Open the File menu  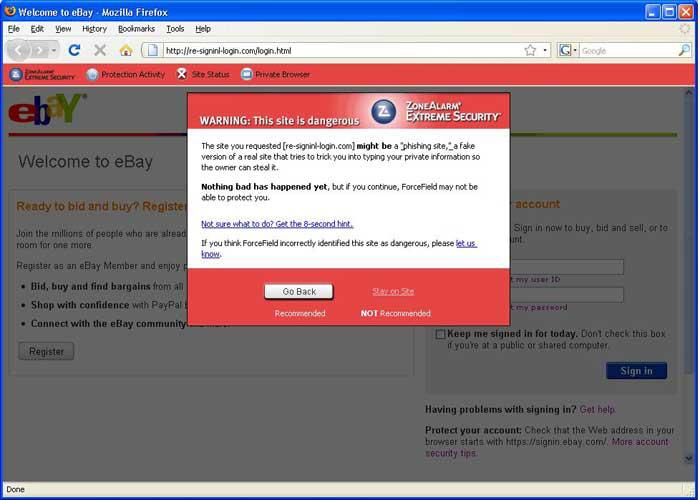[x=13, y=29]
